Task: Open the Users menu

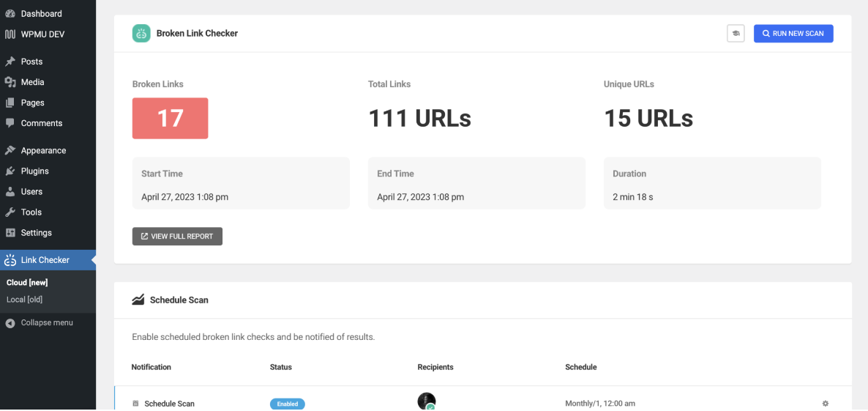Action: (31, 191)
